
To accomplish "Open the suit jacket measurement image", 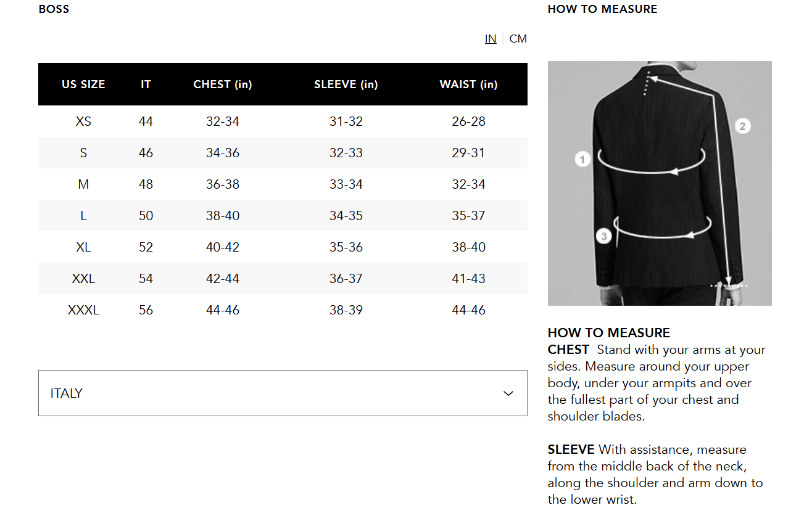I will [660, 183].
